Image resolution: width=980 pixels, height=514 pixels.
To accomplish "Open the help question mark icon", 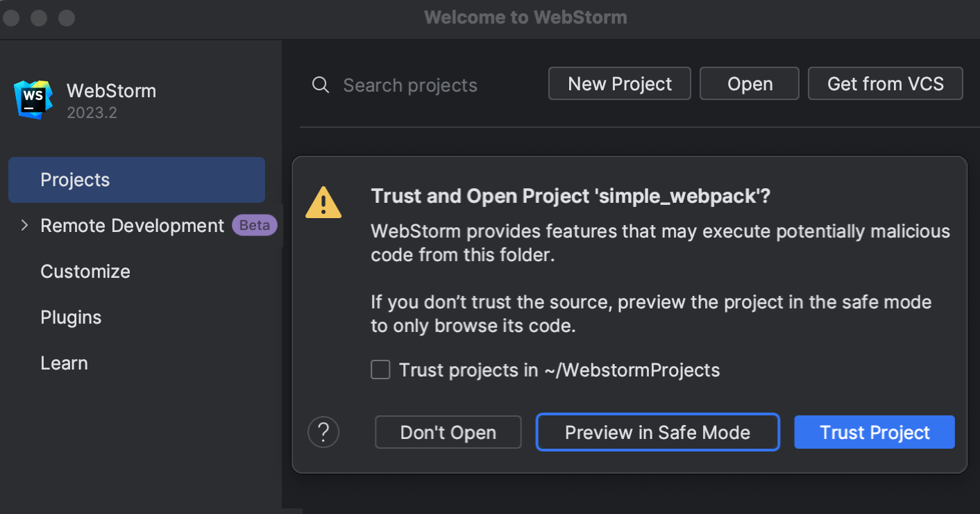I will click(323, 432).
